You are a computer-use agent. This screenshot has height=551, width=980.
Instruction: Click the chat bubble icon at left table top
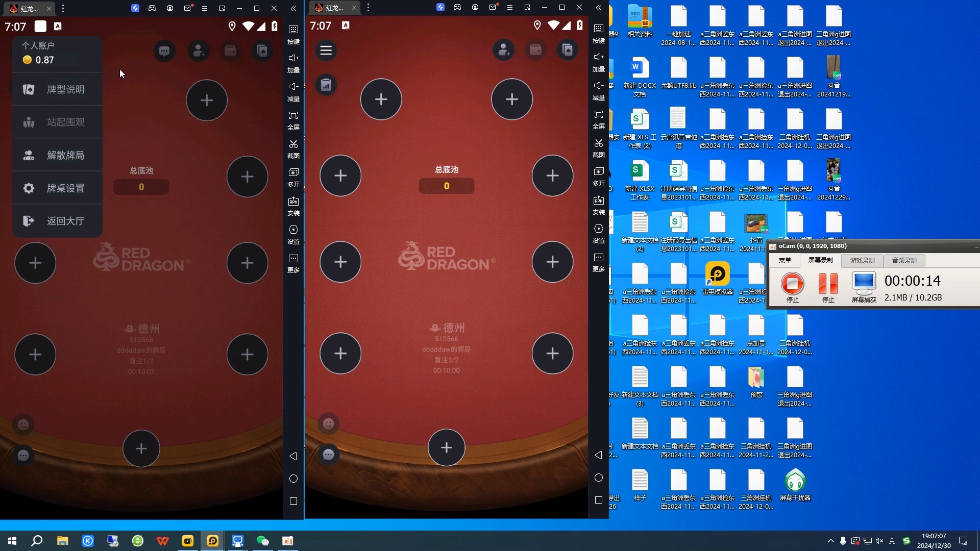pos(164,51)
